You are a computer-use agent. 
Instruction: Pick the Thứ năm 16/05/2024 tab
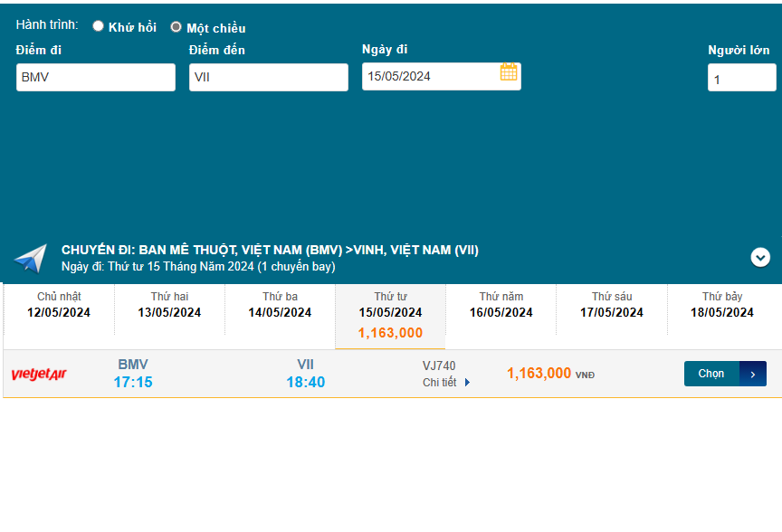click(501, 305)
